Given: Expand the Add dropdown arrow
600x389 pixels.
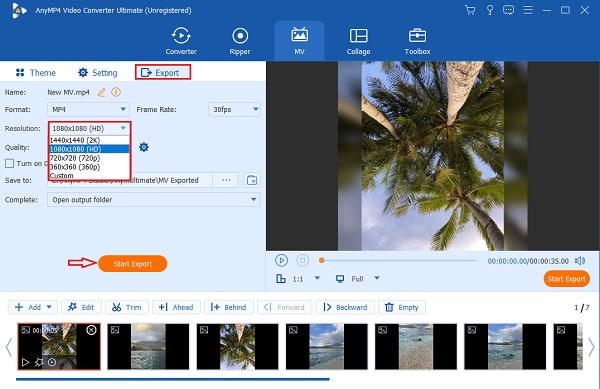Looking at the screenshot, I should pos(49,307).
